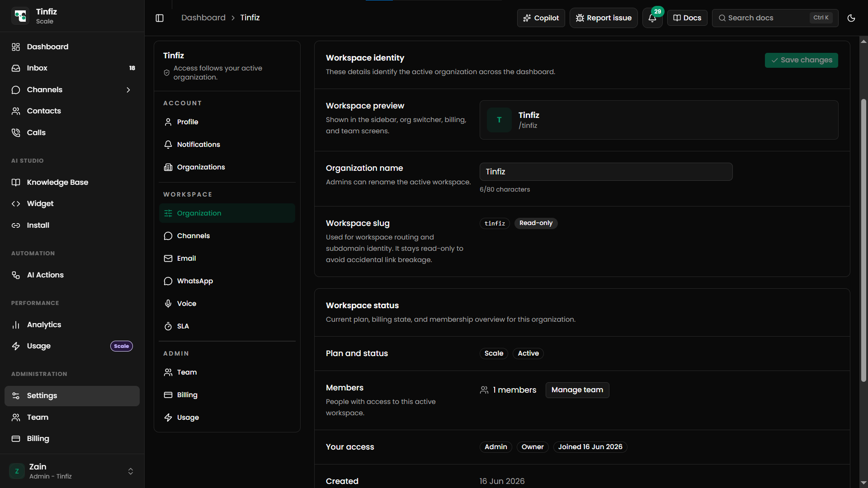This screenshot has width=868, height=488.
Task: Open Team in the Administration sidebar group
Action: click(x=72, y=418)
